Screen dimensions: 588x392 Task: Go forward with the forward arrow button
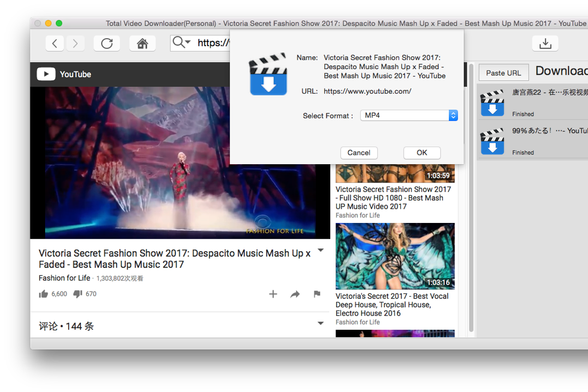pyautogui.click(x=75, y=44)
